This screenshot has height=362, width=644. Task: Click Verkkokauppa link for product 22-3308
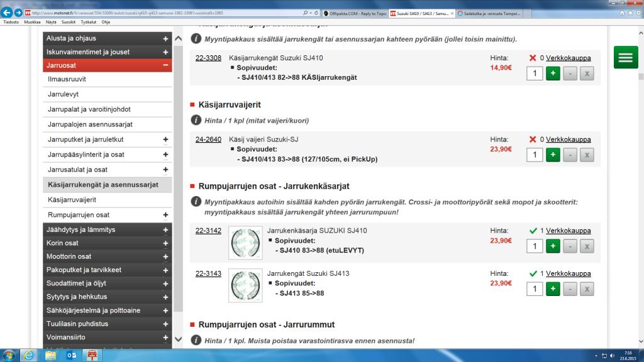[x=569, y=58]
